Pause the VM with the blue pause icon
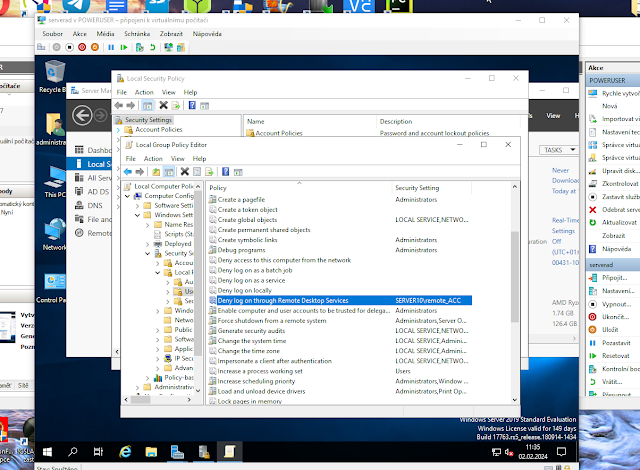Viewport: 640px width, 470px height. pyautogui.click(x=111, y=47)
